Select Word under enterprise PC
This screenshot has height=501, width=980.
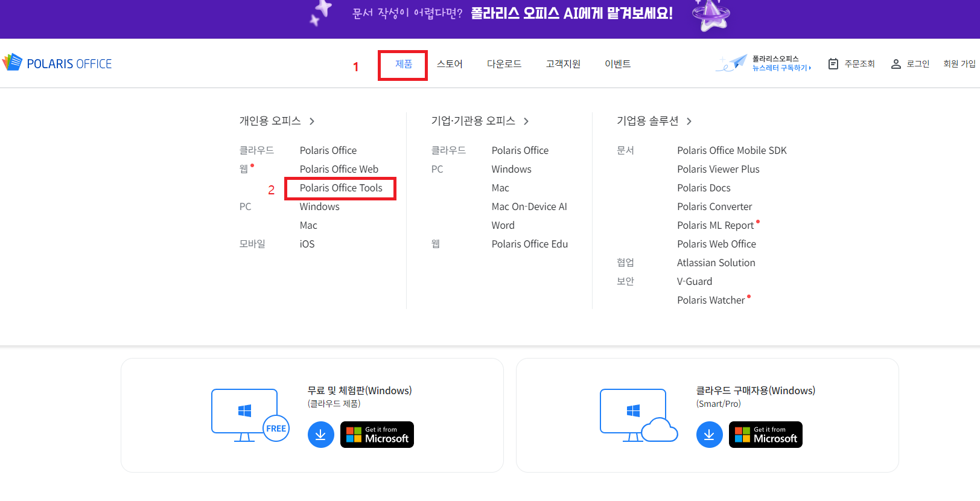pos(503,225)
